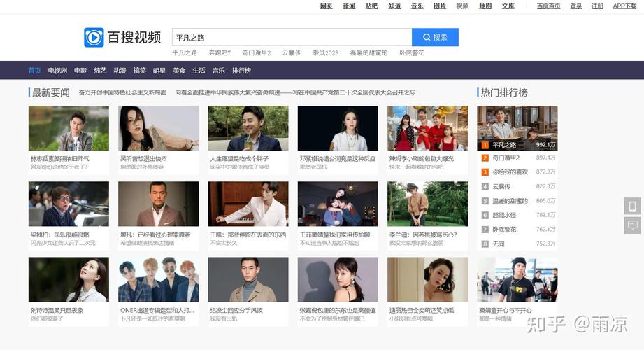
Task: Focus the search input containing 平凡之路
Action: [292, 37]
